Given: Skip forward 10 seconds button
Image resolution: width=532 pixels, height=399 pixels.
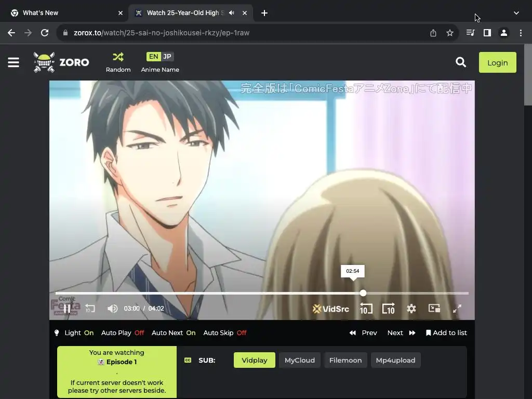Looking at the screenshot, I should click(x=389, y=309).
